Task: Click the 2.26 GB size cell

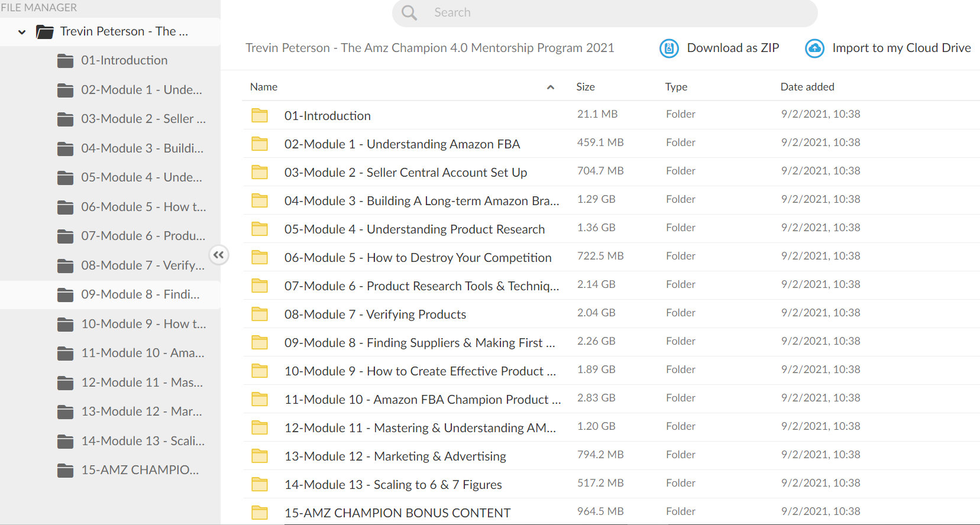Action: [x=596, y=341]
